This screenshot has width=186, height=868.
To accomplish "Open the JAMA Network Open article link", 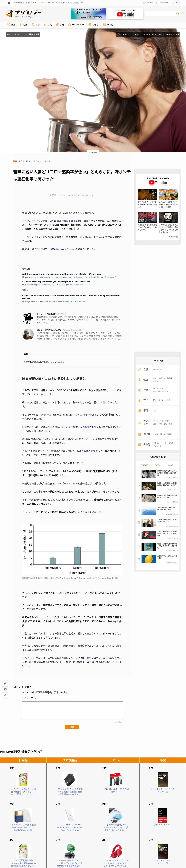I will click(61, 249).
